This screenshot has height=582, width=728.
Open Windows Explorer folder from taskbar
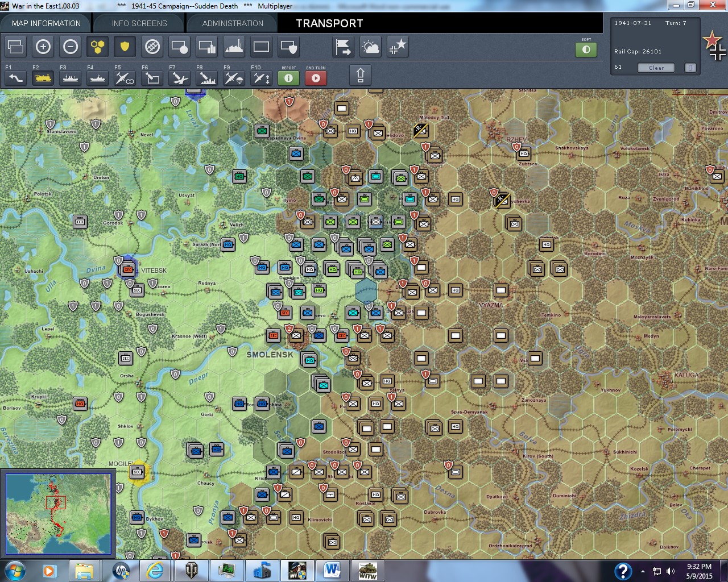click(x=84, y=571)
